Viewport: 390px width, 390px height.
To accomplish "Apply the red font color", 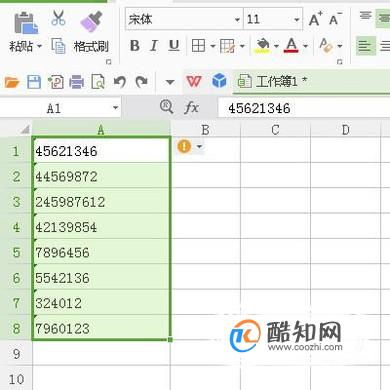I will [291, 46].
